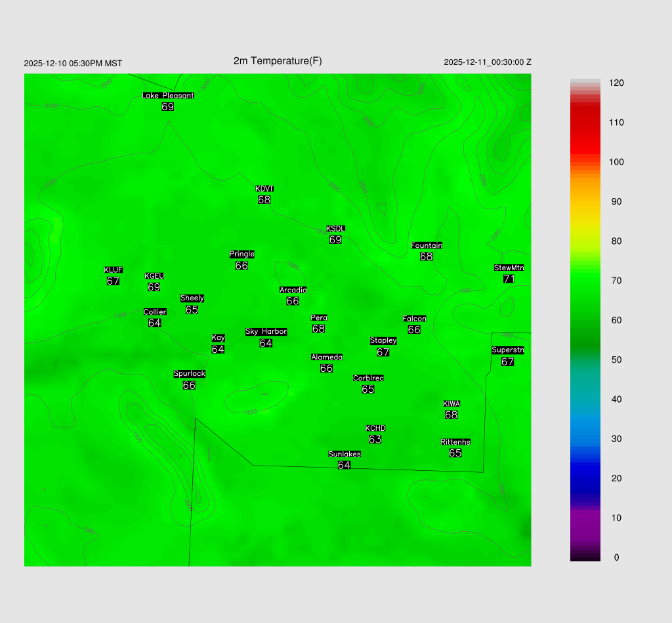Pick the KGEU station label
672x623 pixels.
point(154,276)
